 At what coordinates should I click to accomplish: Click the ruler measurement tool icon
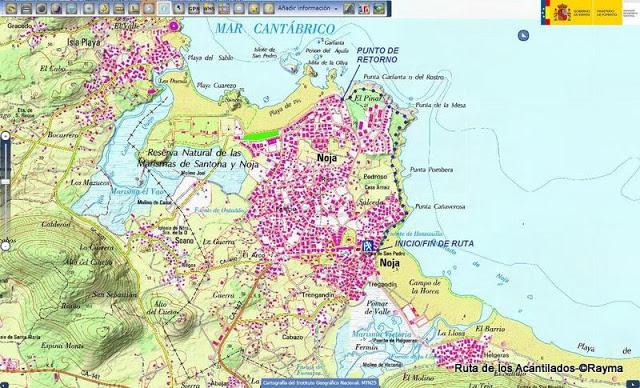tap(119, 9)
